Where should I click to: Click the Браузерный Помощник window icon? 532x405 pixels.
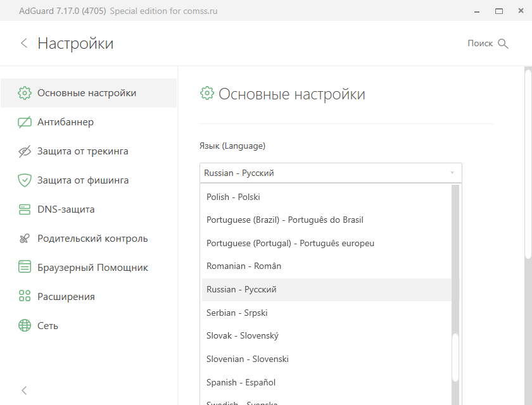tap(25, 266)
